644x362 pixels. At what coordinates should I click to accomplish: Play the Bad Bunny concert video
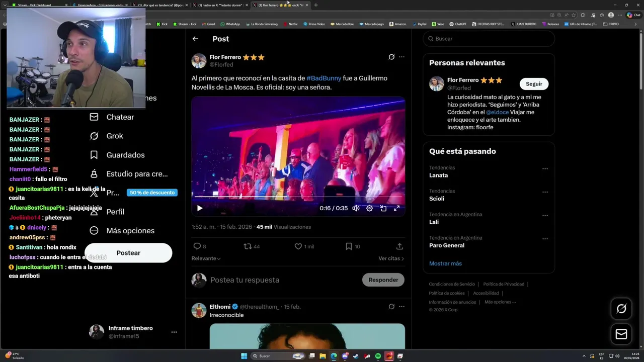click(200, 208)
